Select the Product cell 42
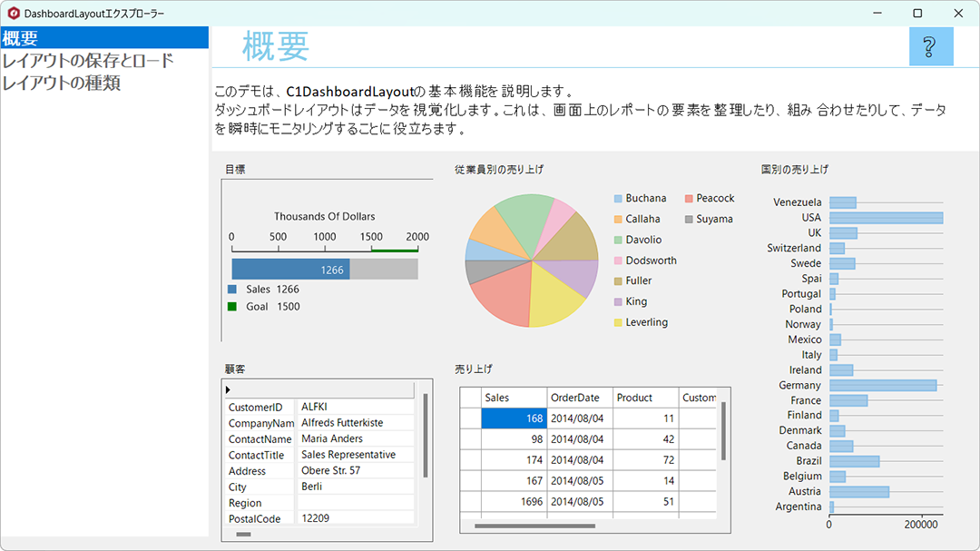Viewport: 980px width, 551px height. pos(646,439)
